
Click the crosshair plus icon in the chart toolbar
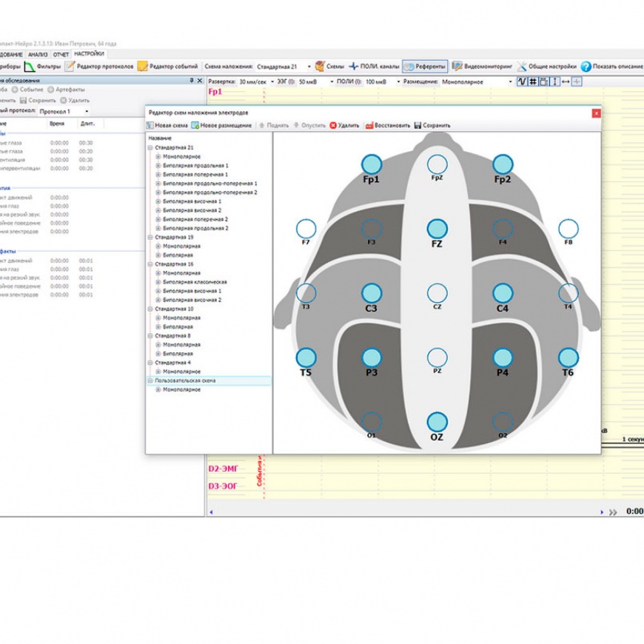pyautogui.click(x=577, y=81)
